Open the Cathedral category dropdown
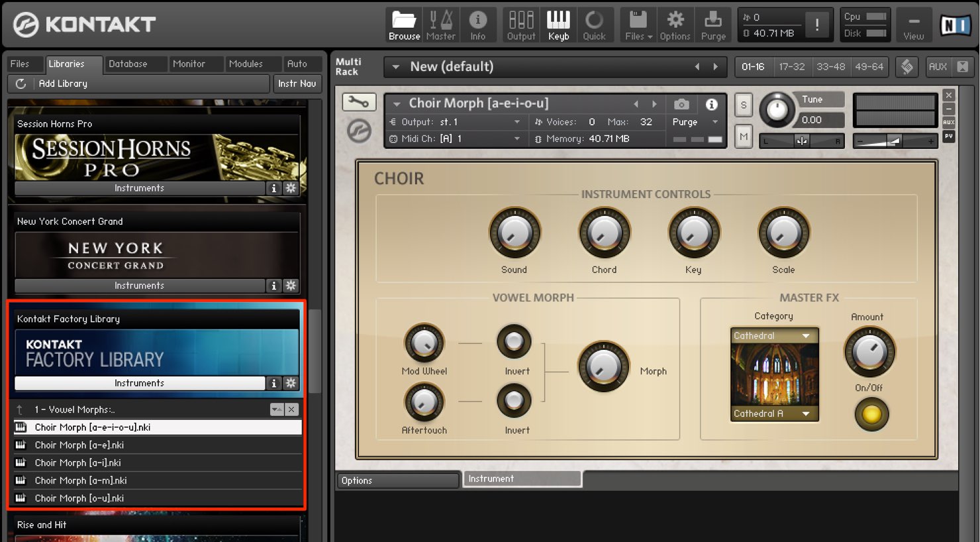This screenshot has width=980, height=542. [x=775, y=336]
